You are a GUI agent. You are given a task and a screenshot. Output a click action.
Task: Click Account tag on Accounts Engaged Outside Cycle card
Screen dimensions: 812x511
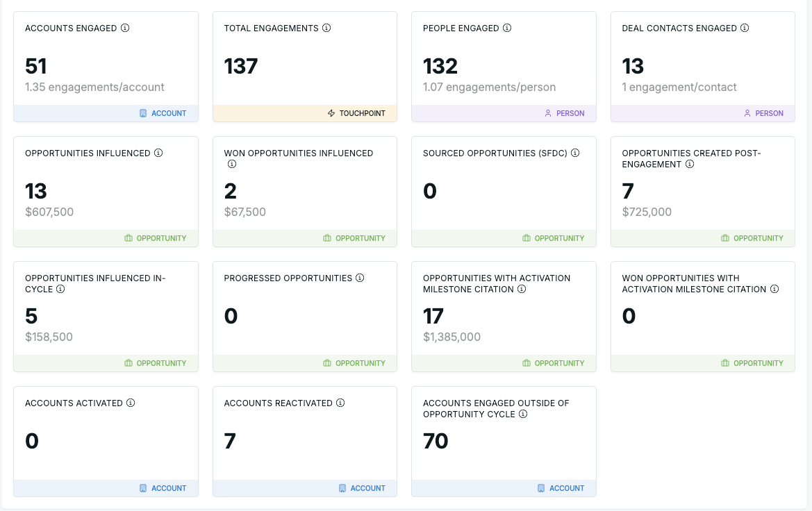(561, 488)
